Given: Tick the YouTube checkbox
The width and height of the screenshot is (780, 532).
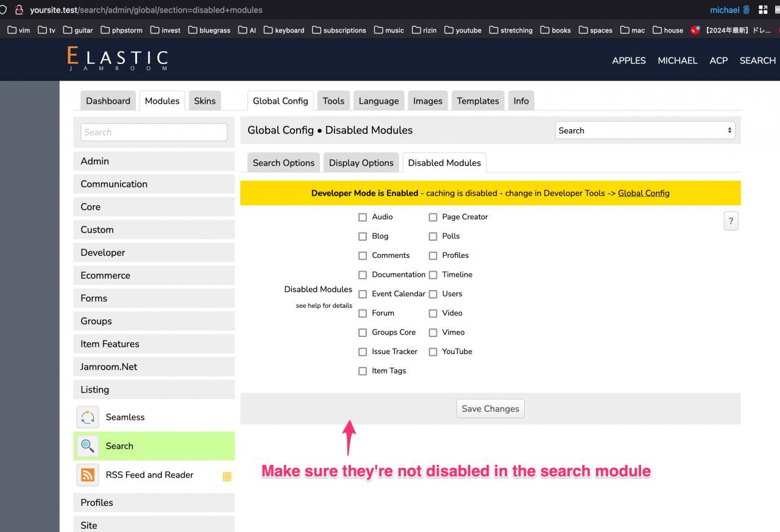Looking at the screenshot, I should pyautogui.click(x=433, y=352).
